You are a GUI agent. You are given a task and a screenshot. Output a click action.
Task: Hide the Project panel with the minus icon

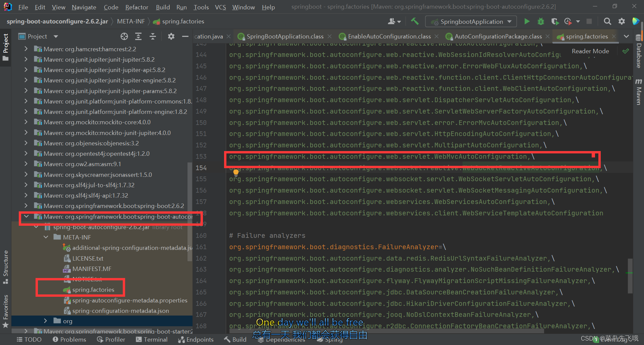(185, 36)
